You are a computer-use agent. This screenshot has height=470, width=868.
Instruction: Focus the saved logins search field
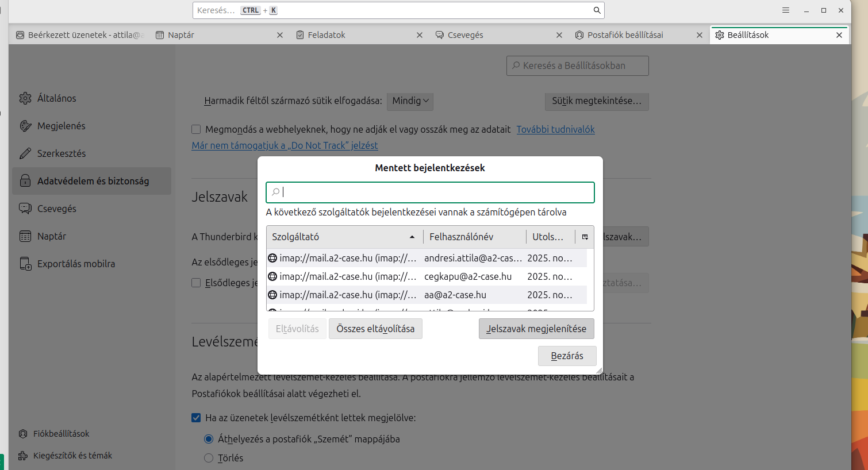(x=430, y=192)
